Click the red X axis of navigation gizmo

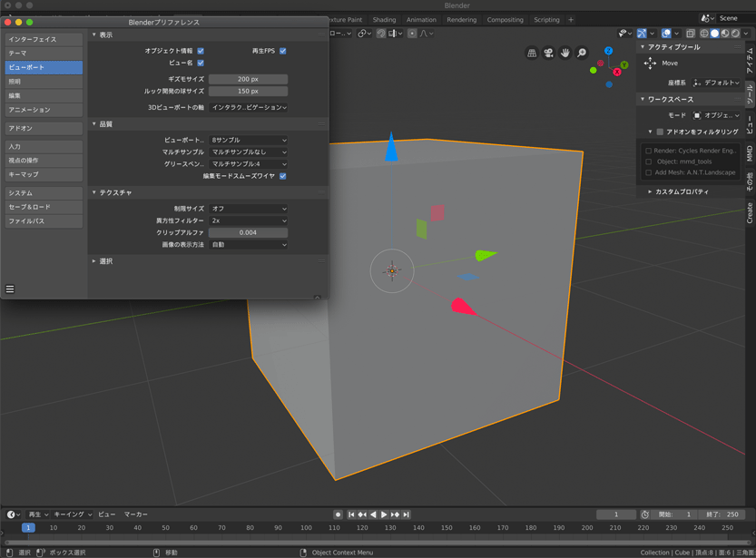coord(616,73)
